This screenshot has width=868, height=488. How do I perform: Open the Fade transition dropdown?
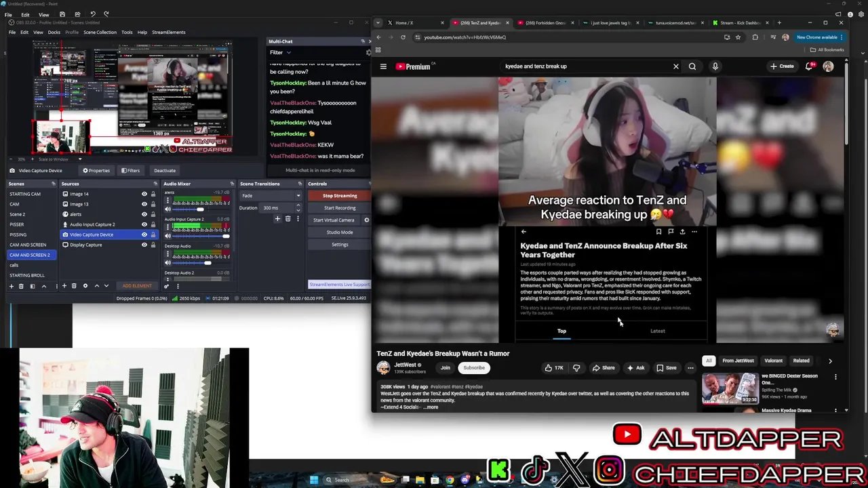point(271,196)
